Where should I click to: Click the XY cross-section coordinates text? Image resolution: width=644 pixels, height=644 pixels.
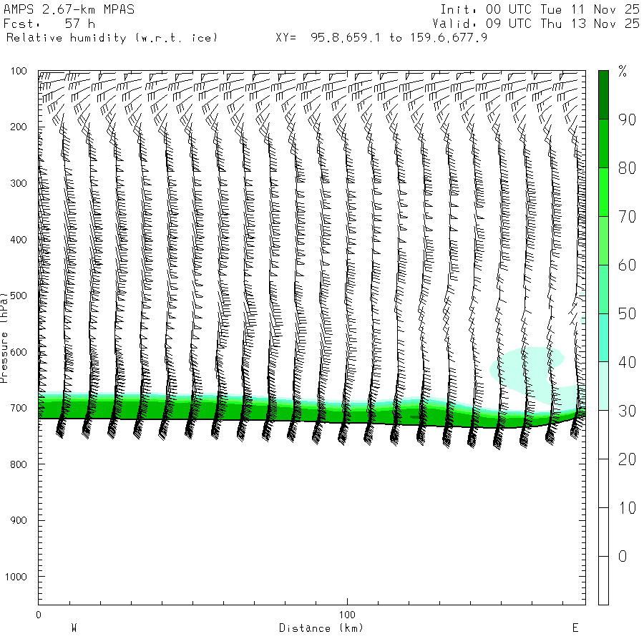(381, 38)
